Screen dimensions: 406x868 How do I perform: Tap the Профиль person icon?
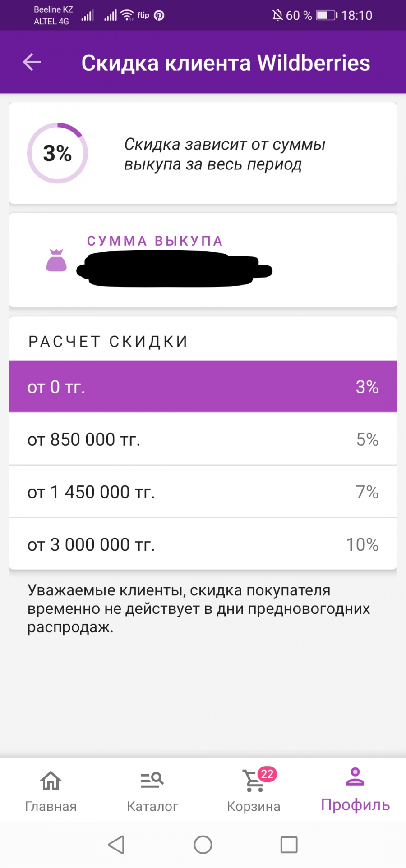point(355,777)
